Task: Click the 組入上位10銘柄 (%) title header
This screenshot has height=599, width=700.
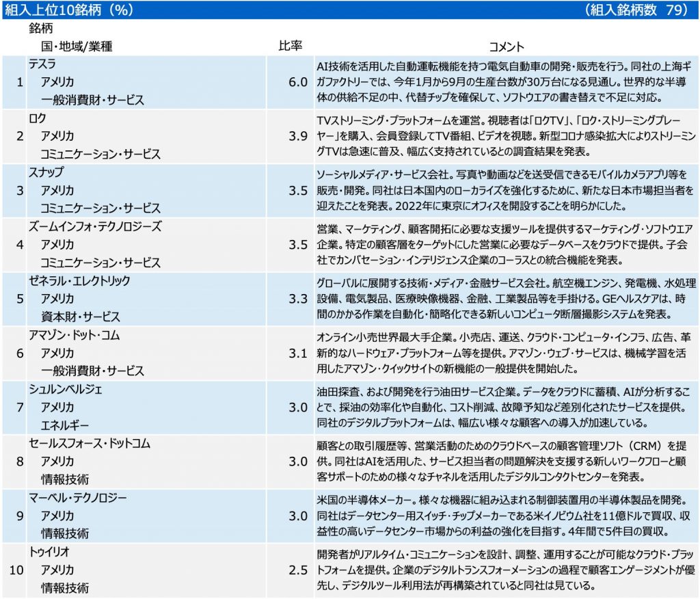Action: 70,10
